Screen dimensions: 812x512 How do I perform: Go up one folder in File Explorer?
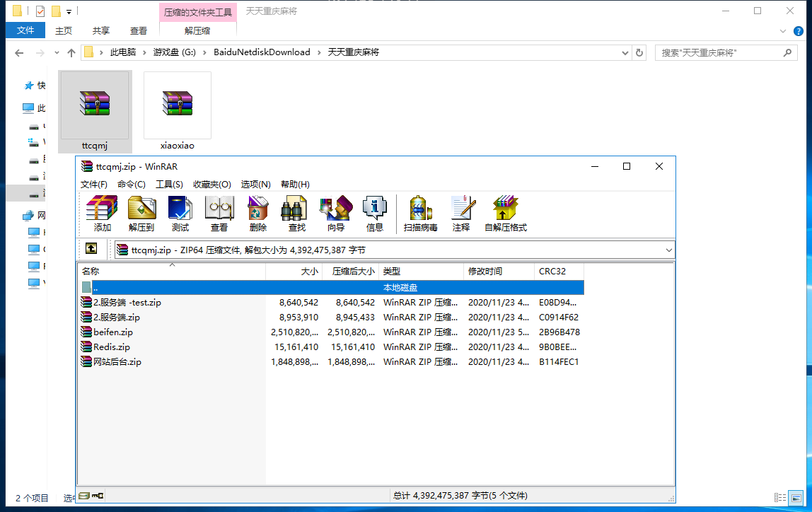71,53
